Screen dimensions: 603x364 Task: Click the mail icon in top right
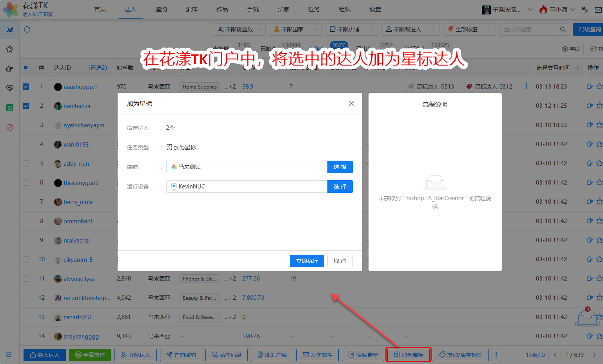pyautogui.click(x=598, y=10)
